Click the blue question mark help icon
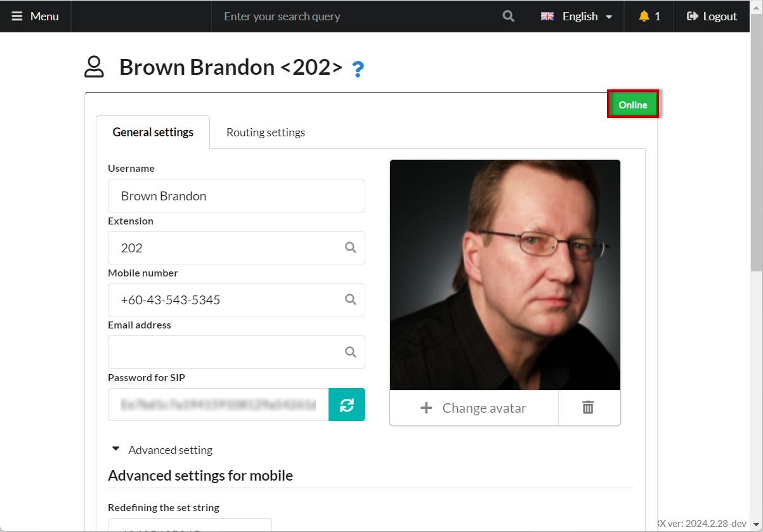This screenshot has width=763, height=532. coord(358,68)
